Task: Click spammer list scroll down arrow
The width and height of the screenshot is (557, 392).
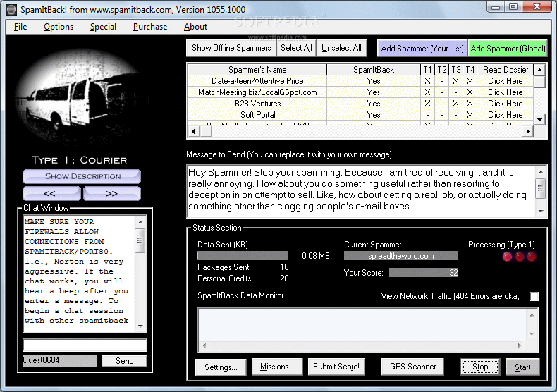Action: pyautogui.click(x=539, y=119)
